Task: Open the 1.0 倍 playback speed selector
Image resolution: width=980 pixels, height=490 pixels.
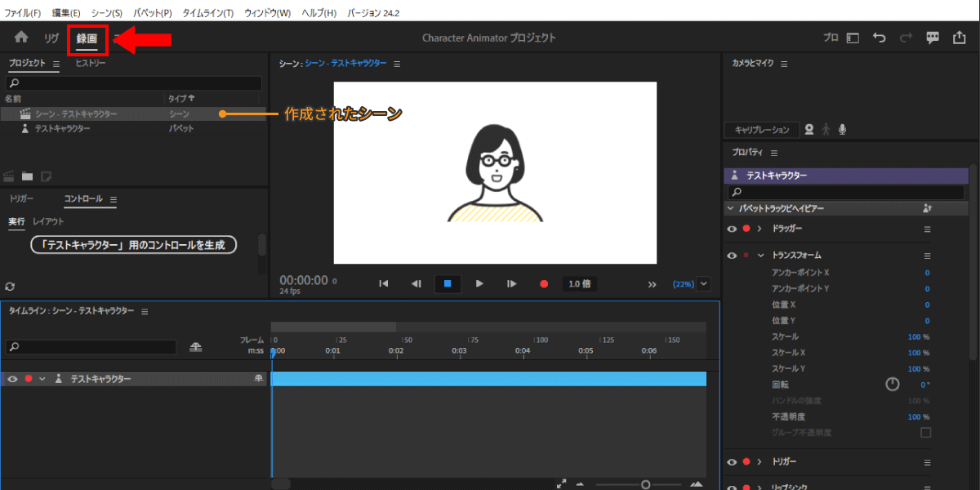Action: pyautogui.click(x=580, y=284)
